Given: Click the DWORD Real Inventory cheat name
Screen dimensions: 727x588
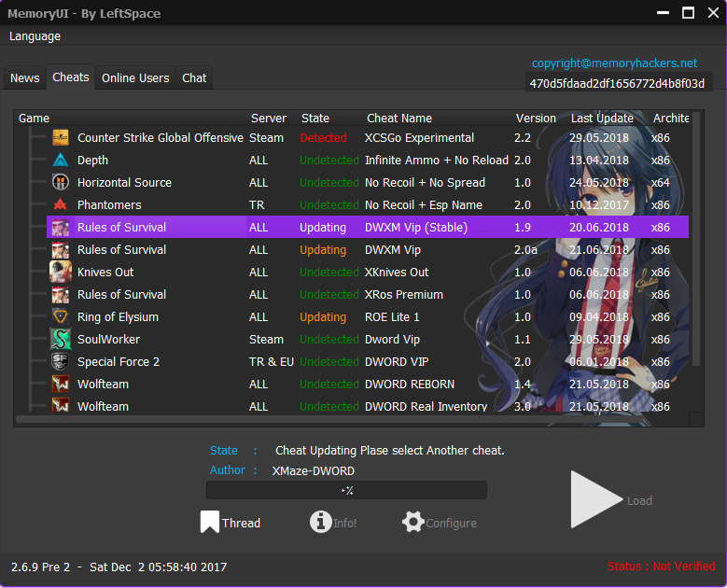Looking at the screenshot, I should click(x=426, y=406).
